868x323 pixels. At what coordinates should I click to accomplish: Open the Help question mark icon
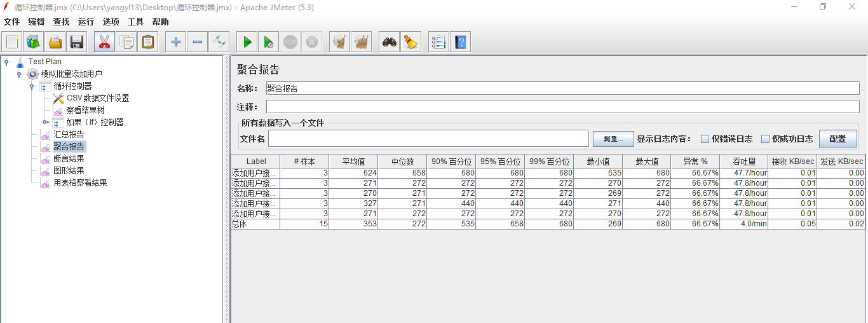coord(461,43)
